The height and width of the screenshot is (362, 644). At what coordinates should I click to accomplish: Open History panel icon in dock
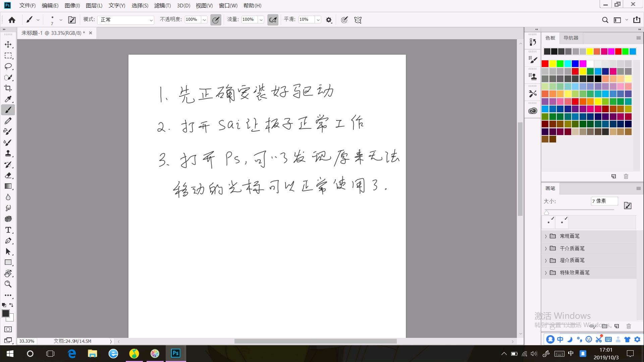coord(533,42)
